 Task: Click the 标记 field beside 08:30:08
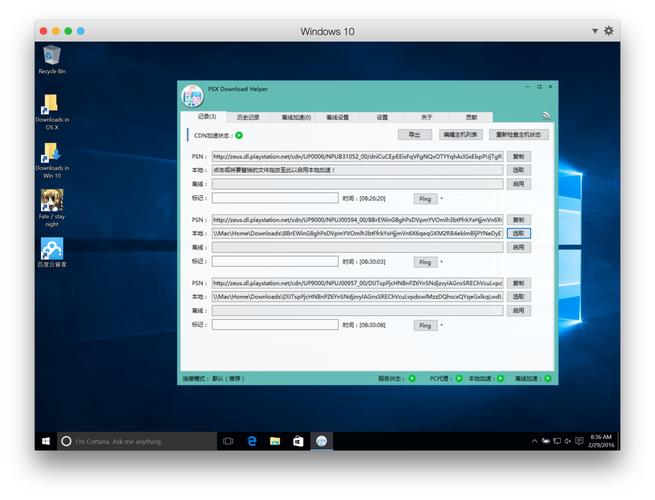tap(275, 325)
